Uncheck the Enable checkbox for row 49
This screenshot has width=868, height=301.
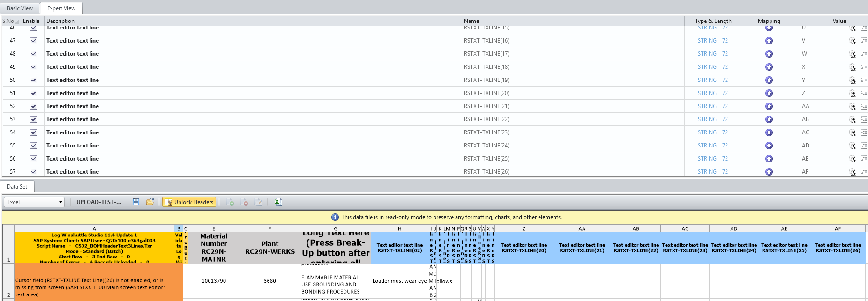pos(34,67)
